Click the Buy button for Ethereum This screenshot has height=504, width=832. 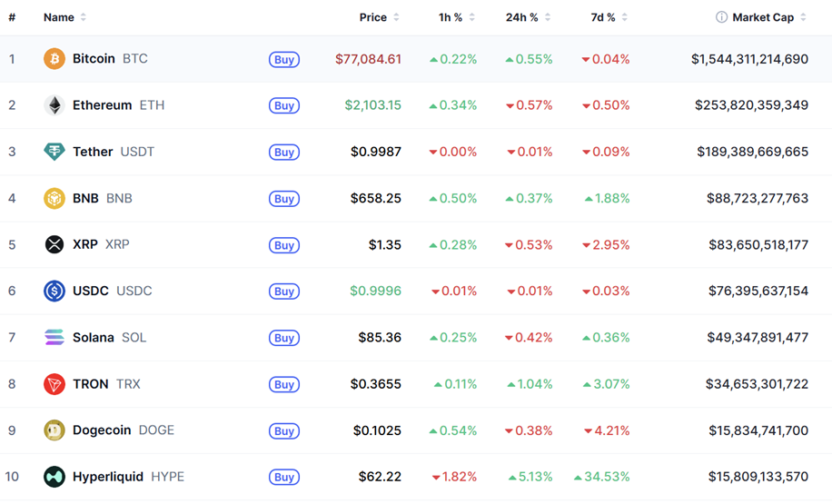click(284, 105)
